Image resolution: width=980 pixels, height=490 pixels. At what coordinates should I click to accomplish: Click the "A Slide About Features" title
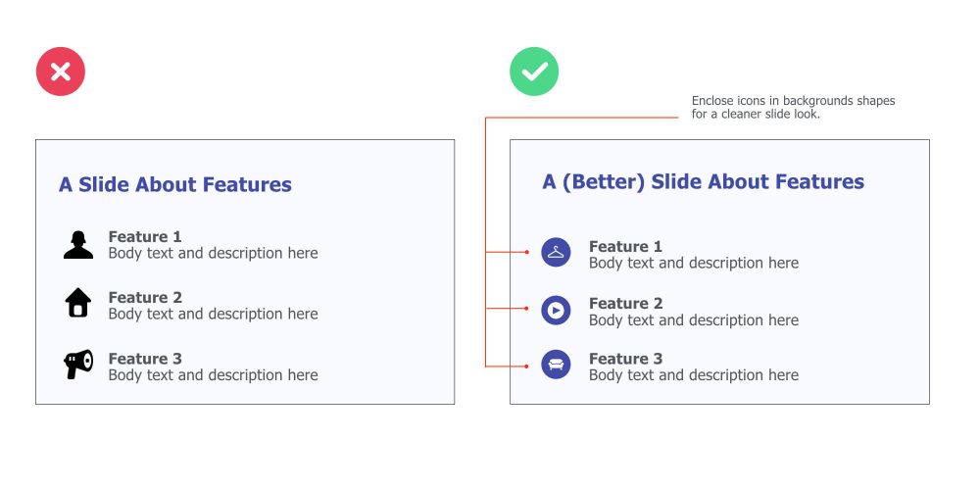(175, 184)
